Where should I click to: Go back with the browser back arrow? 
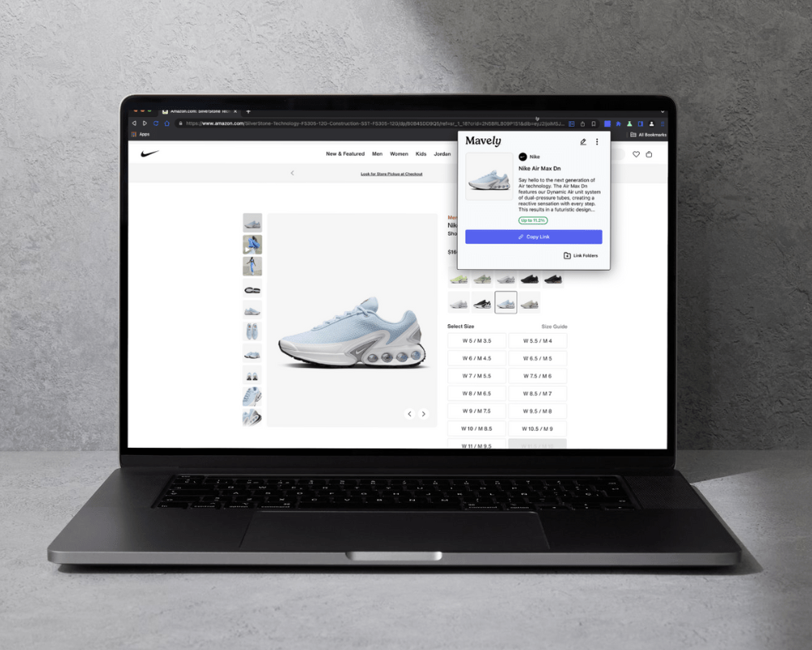[x=134, y=123]
